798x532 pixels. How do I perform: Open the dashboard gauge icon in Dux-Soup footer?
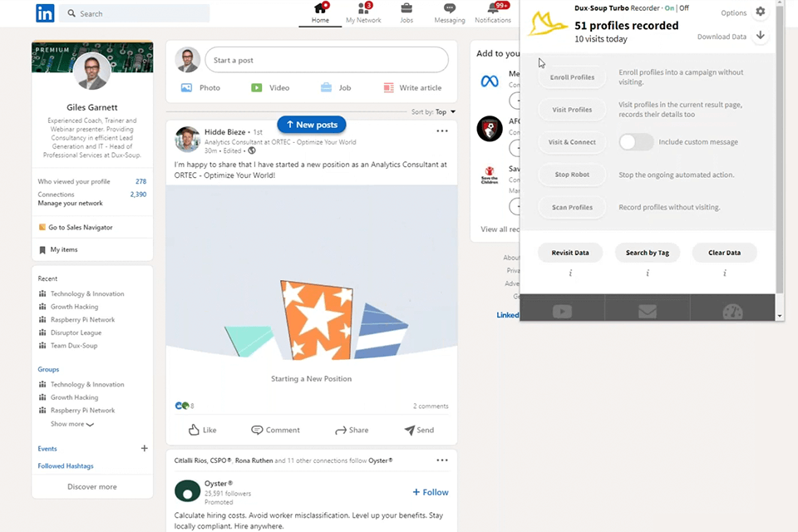tap(732, 311)
